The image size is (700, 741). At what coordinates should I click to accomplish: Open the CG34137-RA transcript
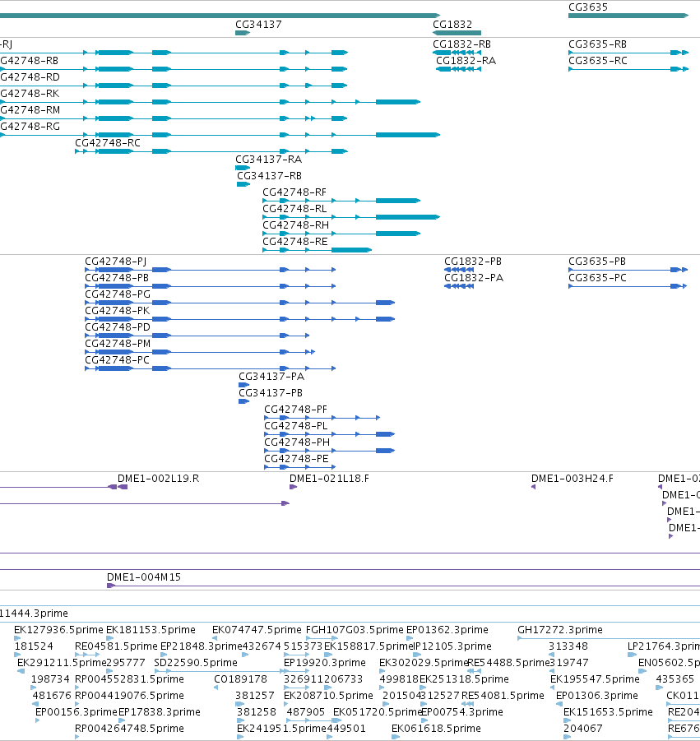[268, 160]
